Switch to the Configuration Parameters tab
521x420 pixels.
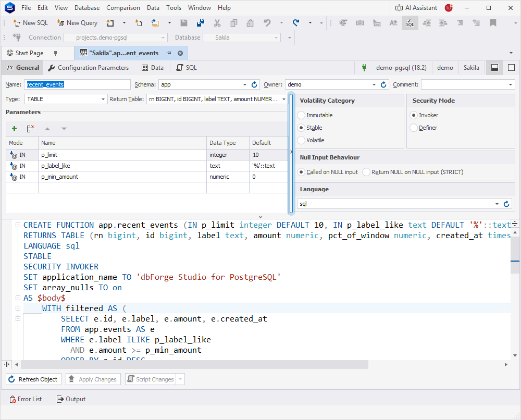(89, 68)
